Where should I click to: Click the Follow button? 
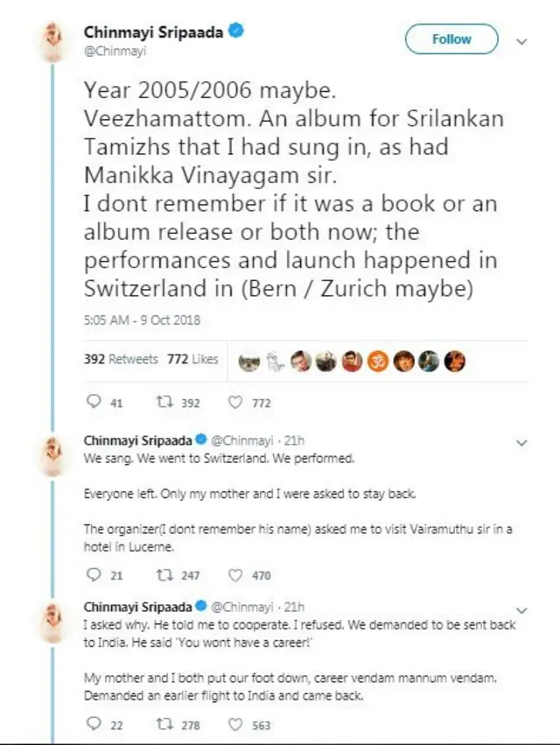(x=451, y=39)
